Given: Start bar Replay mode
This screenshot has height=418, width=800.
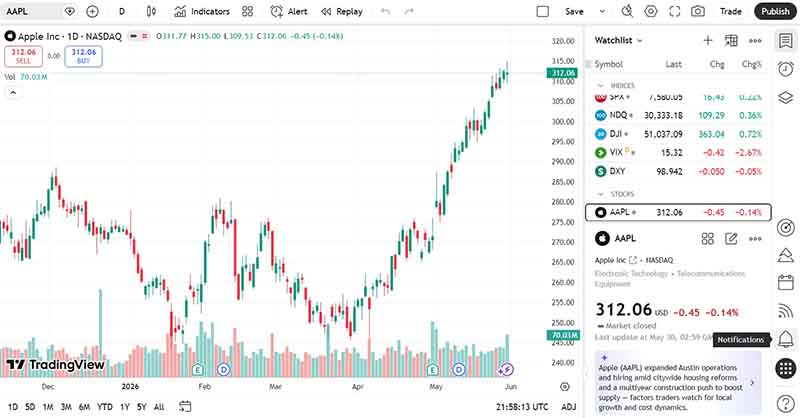Looking at the screenshot, I should (x=342, y=11).
